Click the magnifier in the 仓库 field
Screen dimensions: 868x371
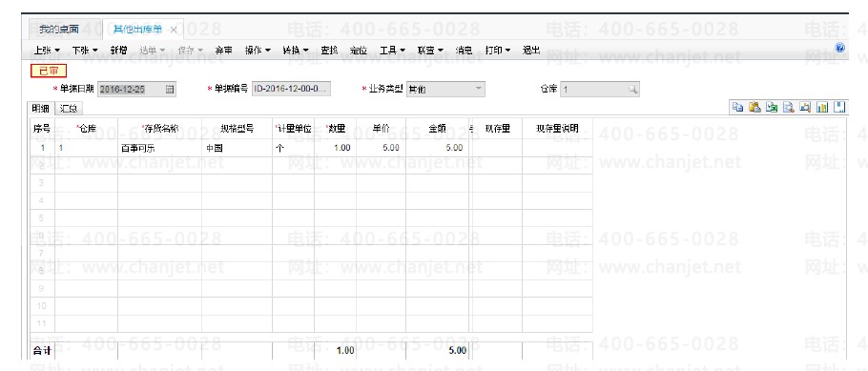[x=632, y=89]
